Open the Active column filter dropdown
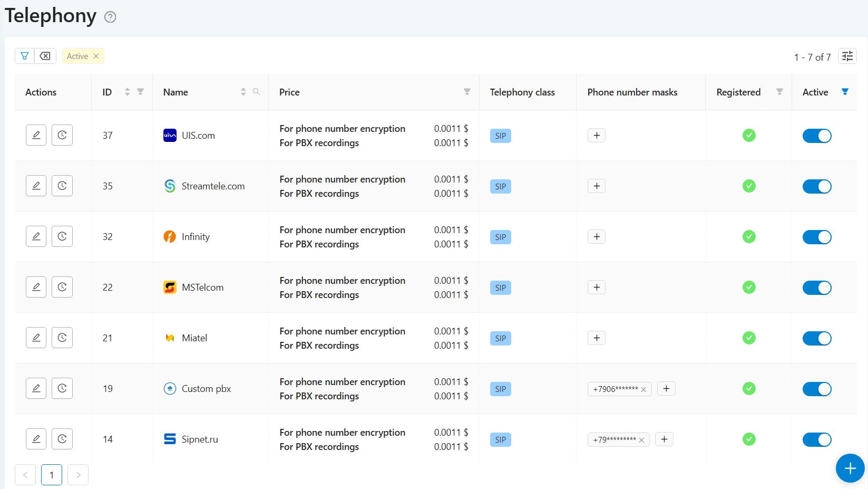 pyautogui.click(x=845, y=92)
